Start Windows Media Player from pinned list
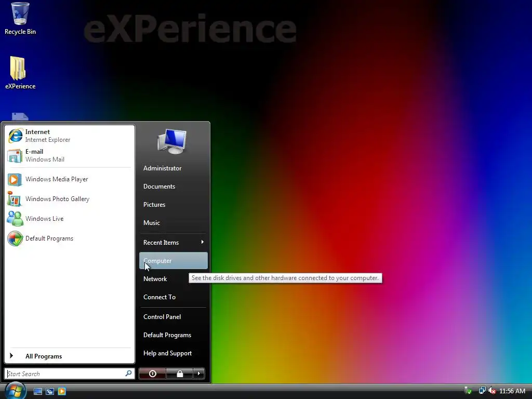 click(69, 179)
